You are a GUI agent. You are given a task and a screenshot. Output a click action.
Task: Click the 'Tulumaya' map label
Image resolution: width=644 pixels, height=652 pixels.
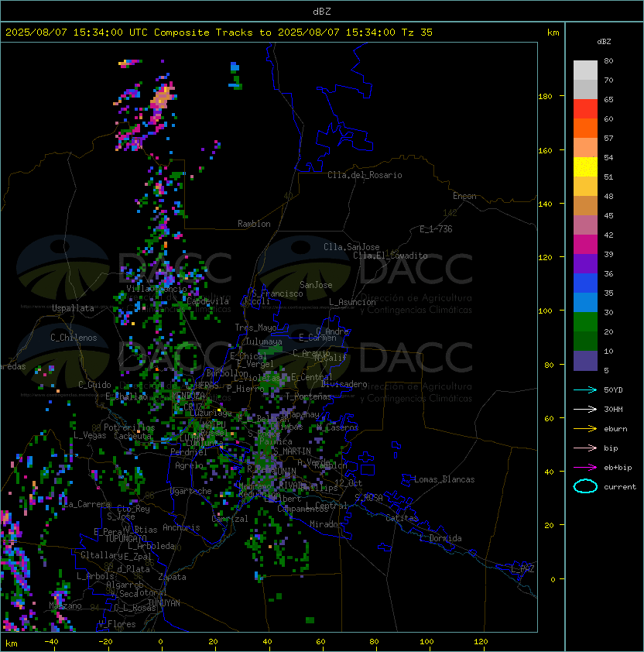(x=264, y=341)
